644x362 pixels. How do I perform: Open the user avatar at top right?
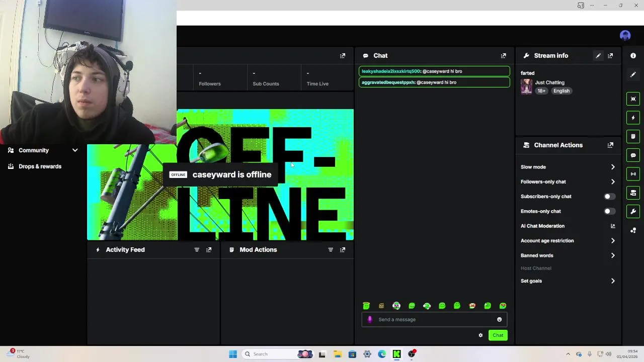625,36
